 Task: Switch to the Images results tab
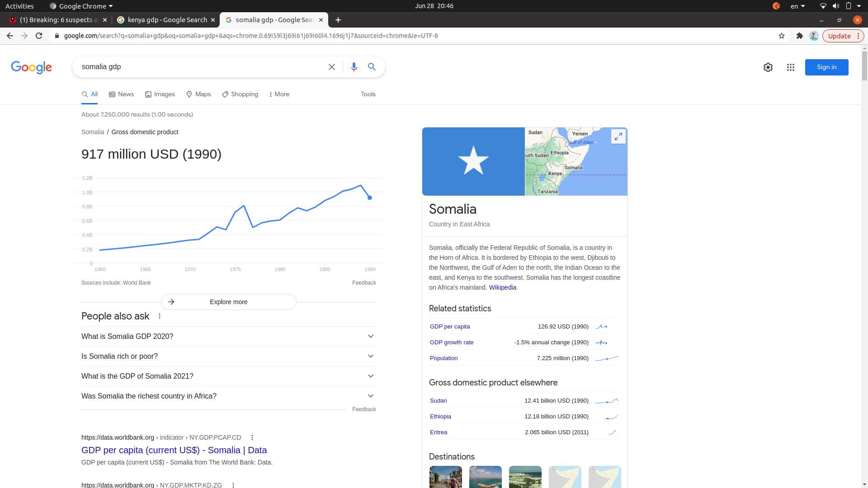coord(160,94)
